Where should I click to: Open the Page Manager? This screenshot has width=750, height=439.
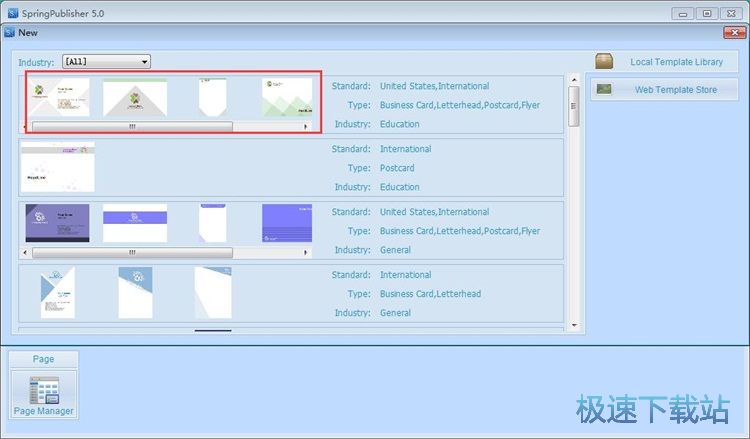coord(44,395)
